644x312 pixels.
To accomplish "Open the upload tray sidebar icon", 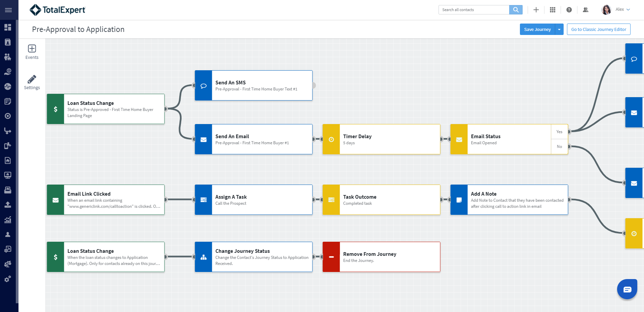I will click(8, 205).
